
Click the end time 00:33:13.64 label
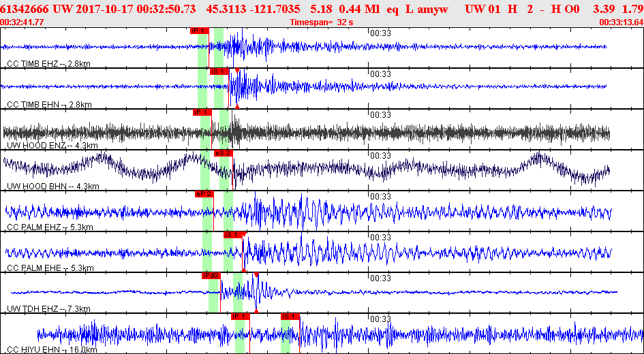[x=621, y=22]
